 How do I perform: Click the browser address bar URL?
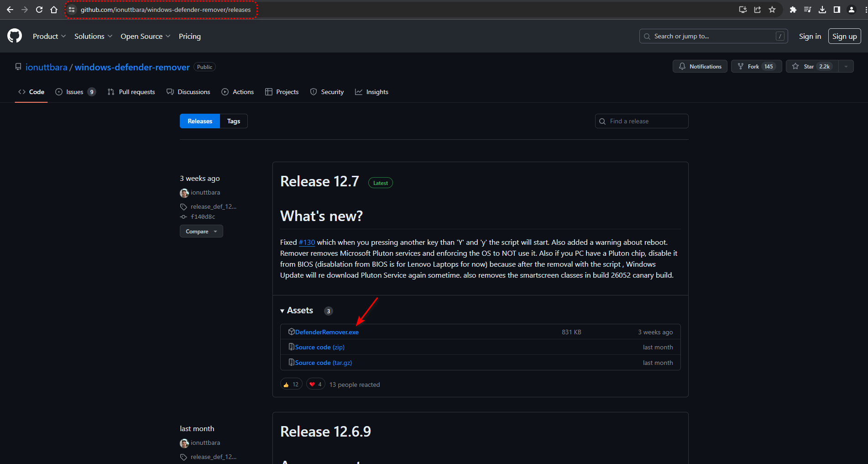point(166,10)
